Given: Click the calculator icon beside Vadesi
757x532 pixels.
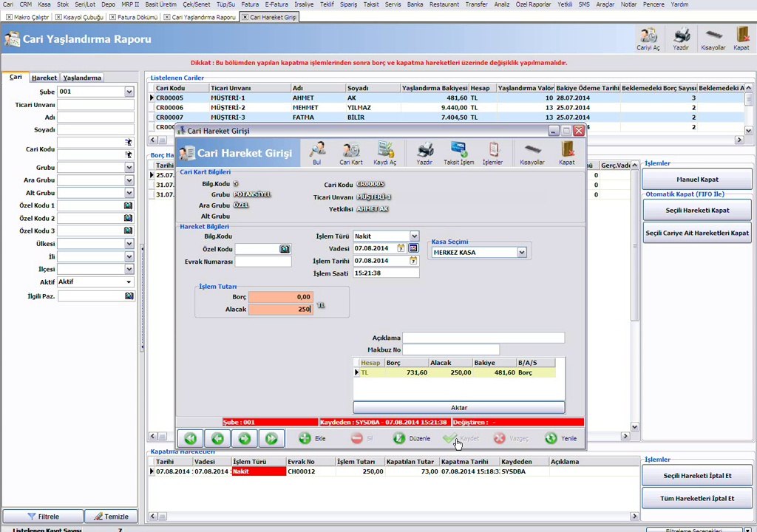Looking at the screenshot, I should click(x=414, y=248).
